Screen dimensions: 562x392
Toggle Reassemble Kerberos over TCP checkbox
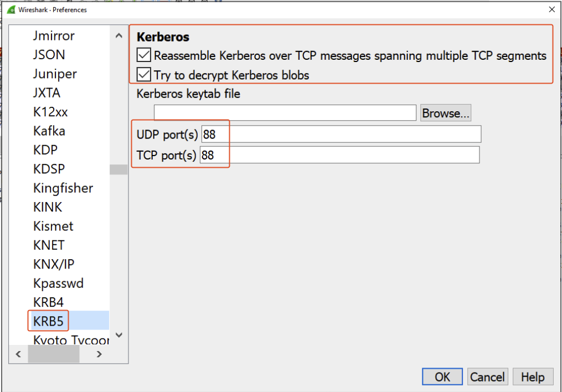coord(144,55)
